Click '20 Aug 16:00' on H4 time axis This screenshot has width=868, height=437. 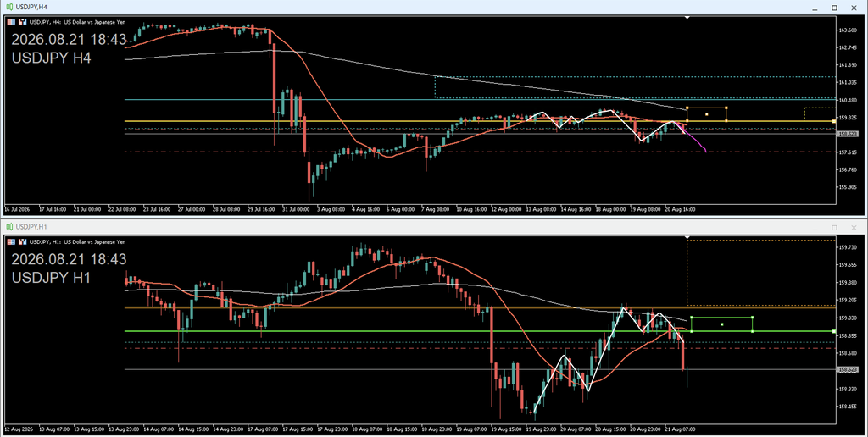682,210
